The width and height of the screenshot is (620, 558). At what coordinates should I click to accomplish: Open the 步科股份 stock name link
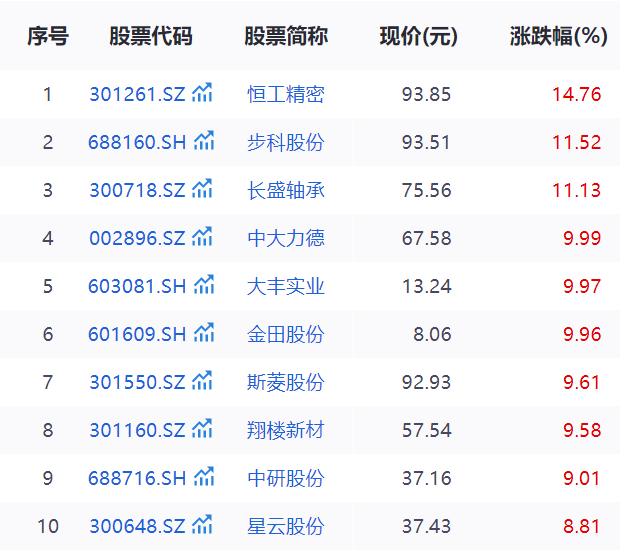click(286, 143)
